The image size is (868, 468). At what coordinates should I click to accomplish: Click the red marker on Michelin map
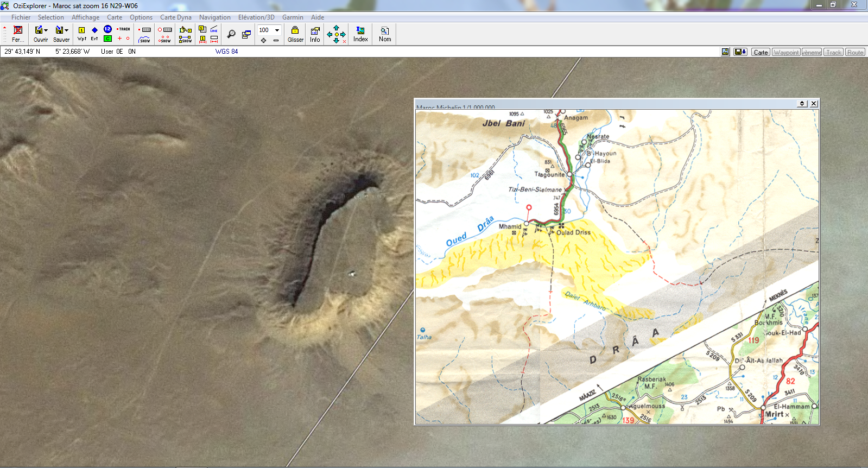click(x=529, y=208)
